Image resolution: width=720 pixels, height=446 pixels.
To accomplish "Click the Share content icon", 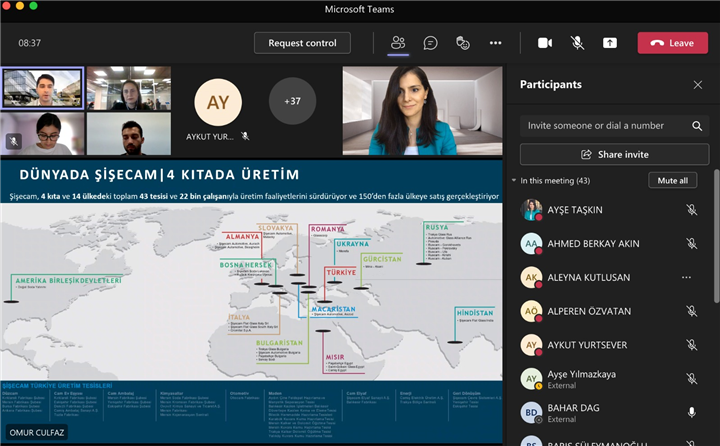I will click(610, 43).
